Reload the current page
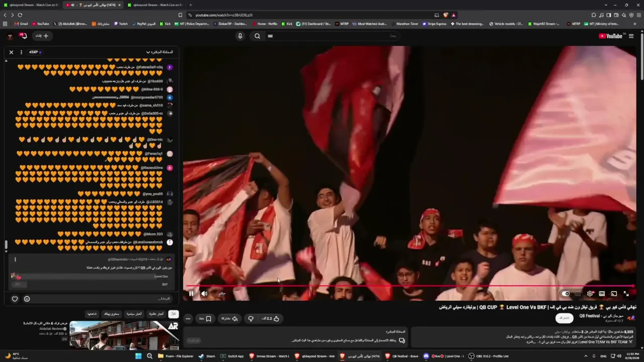The height and width of the screenshot is (362, 644). pyautogui.click(x=20, y=15)
